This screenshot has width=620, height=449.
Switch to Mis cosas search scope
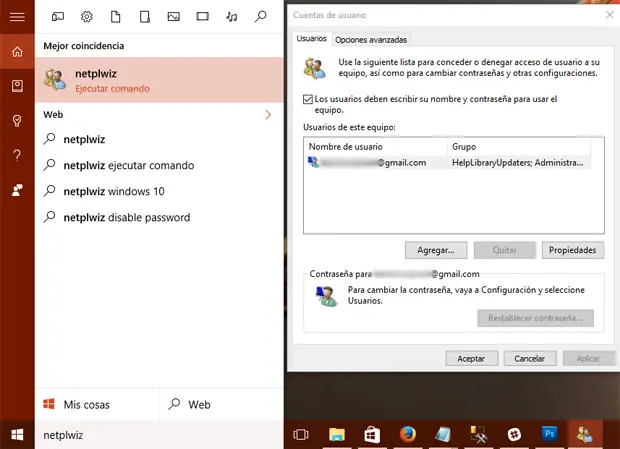97,404
